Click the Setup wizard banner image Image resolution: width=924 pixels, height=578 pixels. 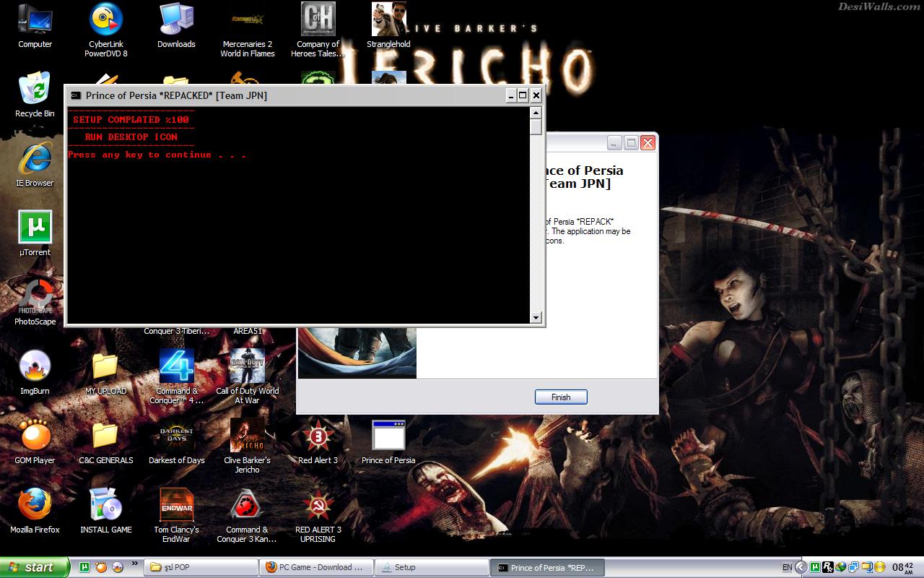[x=357, y=353]
